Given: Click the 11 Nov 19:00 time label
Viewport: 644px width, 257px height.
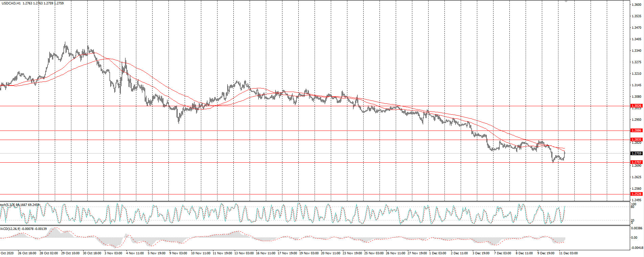Looking at the screenshot, I should coord(222,253).
